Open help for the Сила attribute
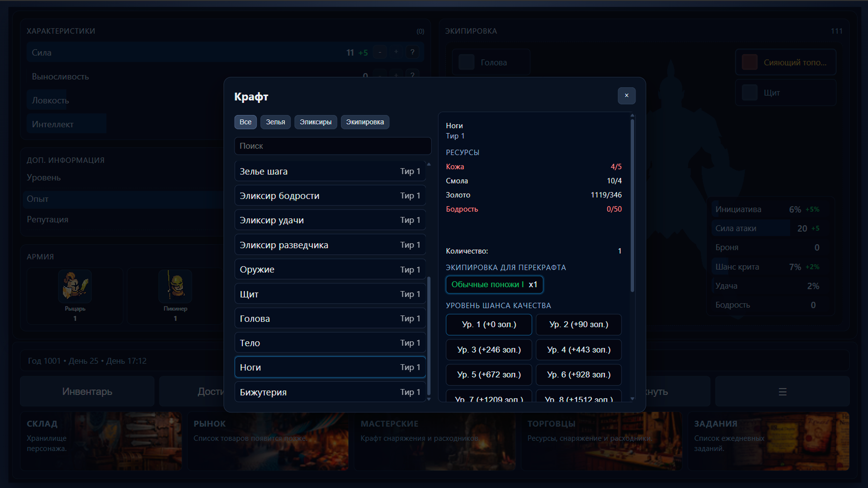This screenshot has width=868, height=488. (412, 52)
